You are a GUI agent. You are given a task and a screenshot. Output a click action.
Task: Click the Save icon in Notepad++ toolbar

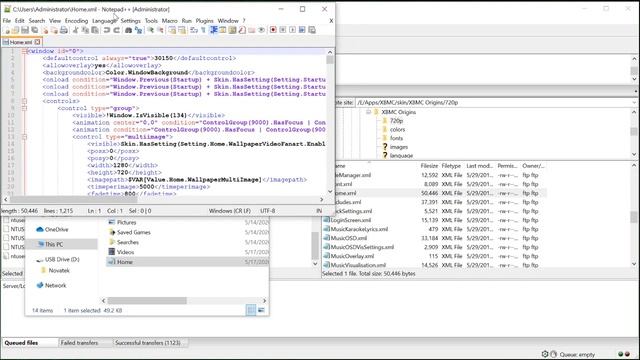25,30
